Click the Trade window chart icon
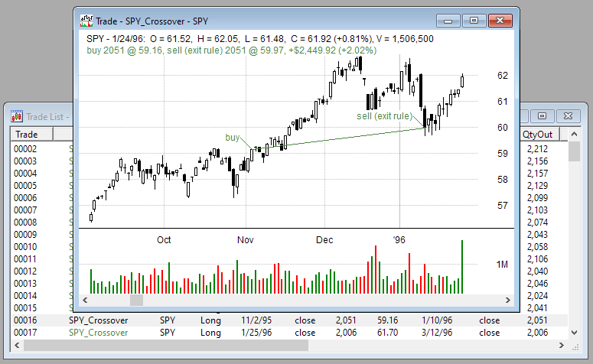Screen dimensions: 593x364 click(87, 19)
